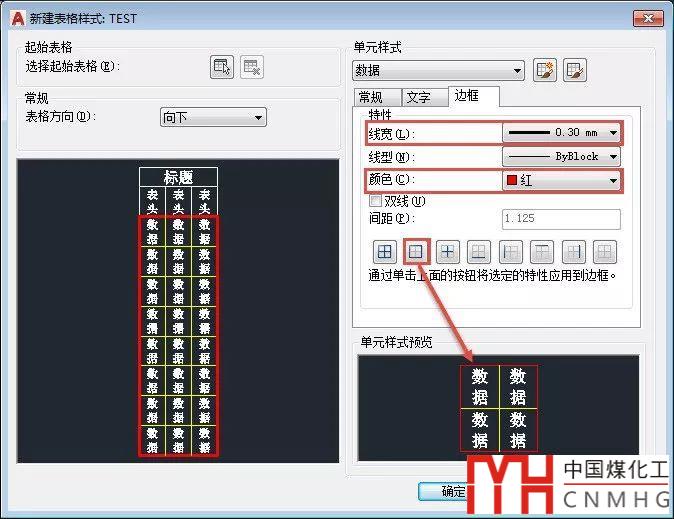Switch to the 常规 tab
The width and height of the screenshot is (674, 519).
point(377,97)
